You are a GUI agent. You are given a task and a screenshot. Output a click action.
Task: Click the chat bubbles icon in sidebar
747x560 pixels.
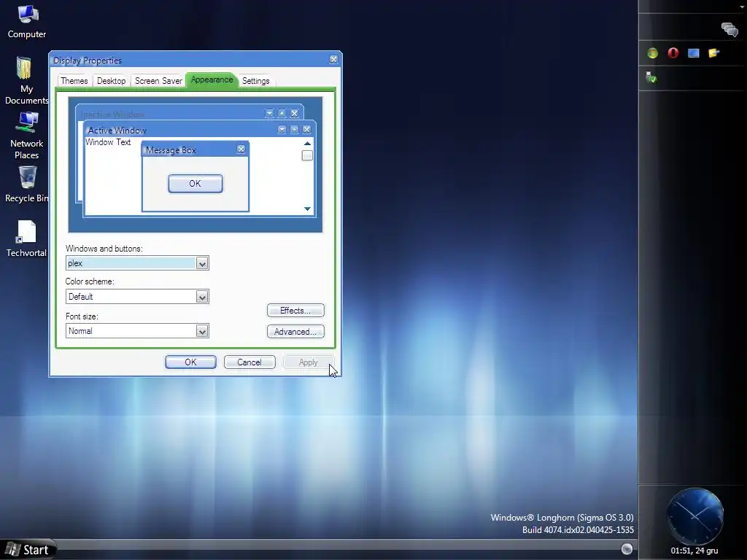(x=729, y=29)
